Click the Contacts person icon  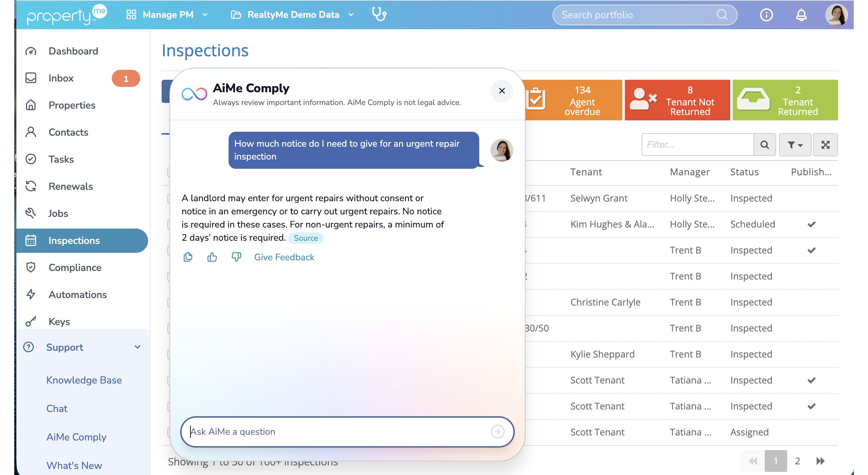click(31, 132)
